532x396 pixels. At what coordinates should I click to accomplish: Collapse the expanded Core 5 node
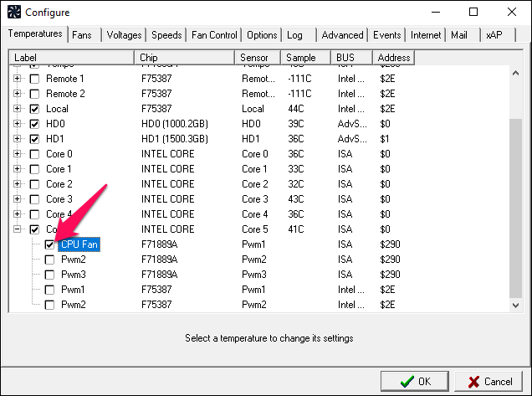[x=17, y=229]
